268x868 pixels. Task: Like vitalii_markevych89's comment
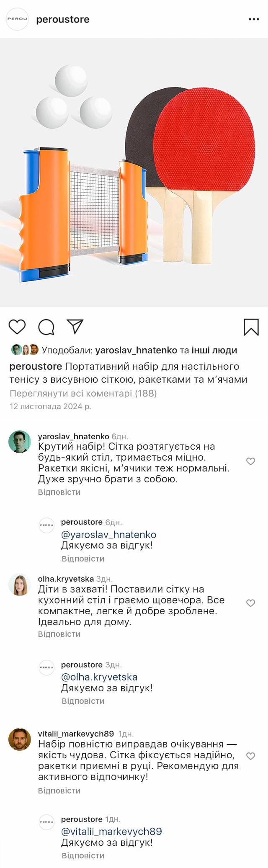coord(250,756)
